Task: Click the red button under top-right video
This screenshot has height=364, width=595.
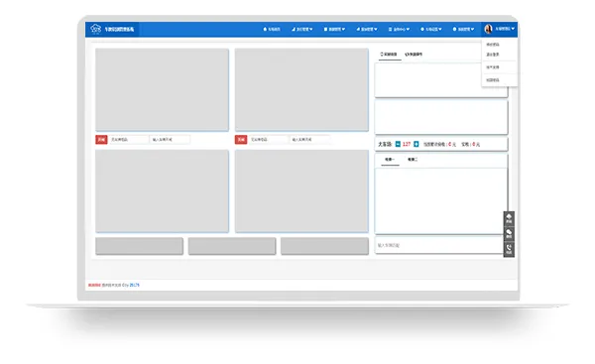Action: coord(241,140)
